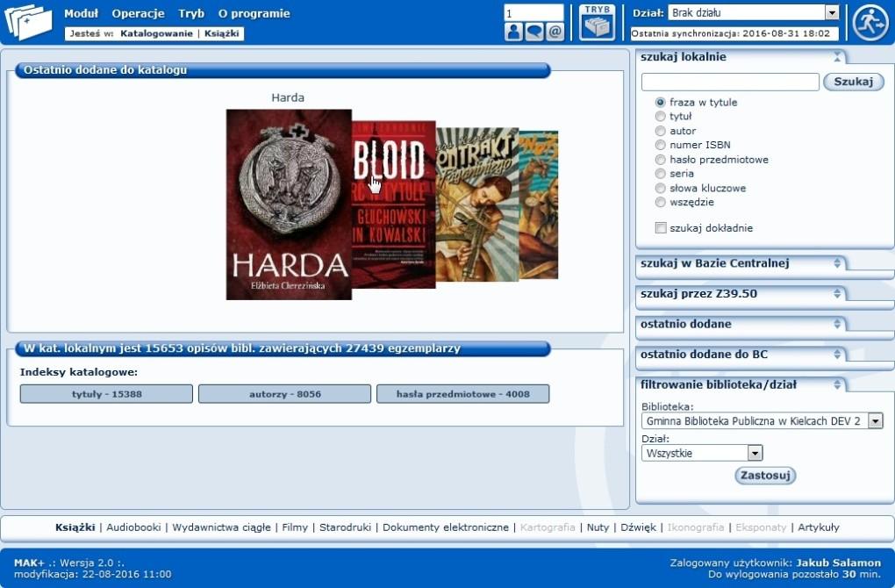Click the Ostatnia synchronizacja status text
This screenshot has width=895, height=588.
click(x=731, y=33)
